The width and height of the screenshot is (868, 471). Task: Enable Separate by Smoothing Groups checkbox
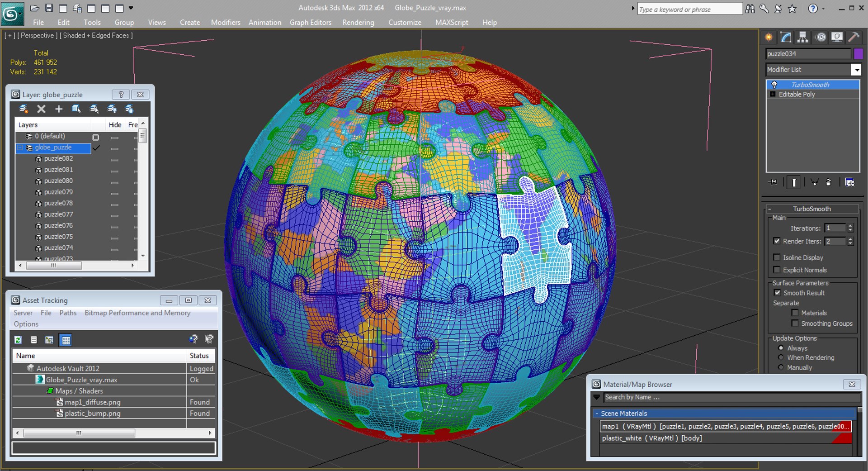pyautogui.click(x=795, y=323)
